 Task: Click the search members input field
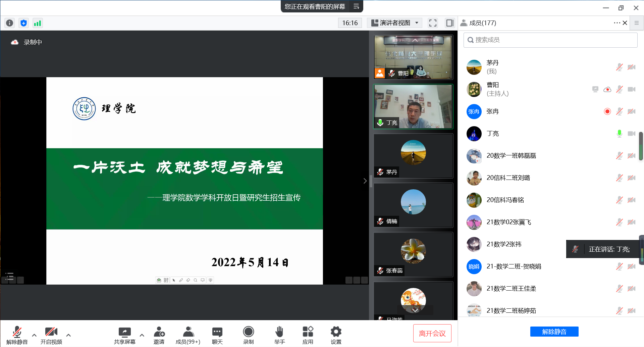[x=550, y=40]
